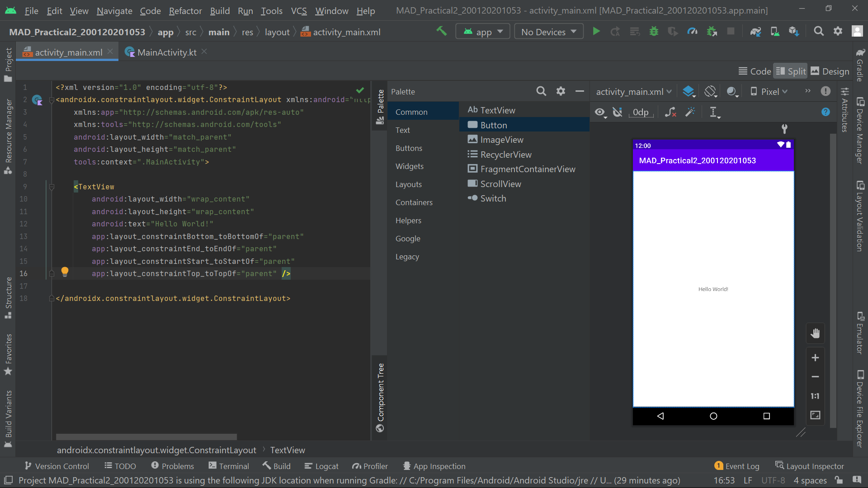Image resolution: width=868 pixels, height=488 pixels.
Task: Toggle Autoconnect to parent in design toolbar
Action: click(618, 112)
